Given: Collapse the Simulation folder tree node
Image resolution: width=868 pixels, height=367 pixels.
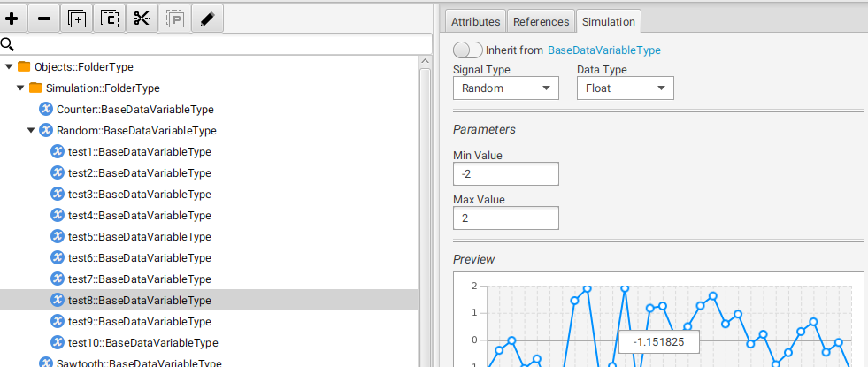Looking at the screenshot, I should 20,88.
